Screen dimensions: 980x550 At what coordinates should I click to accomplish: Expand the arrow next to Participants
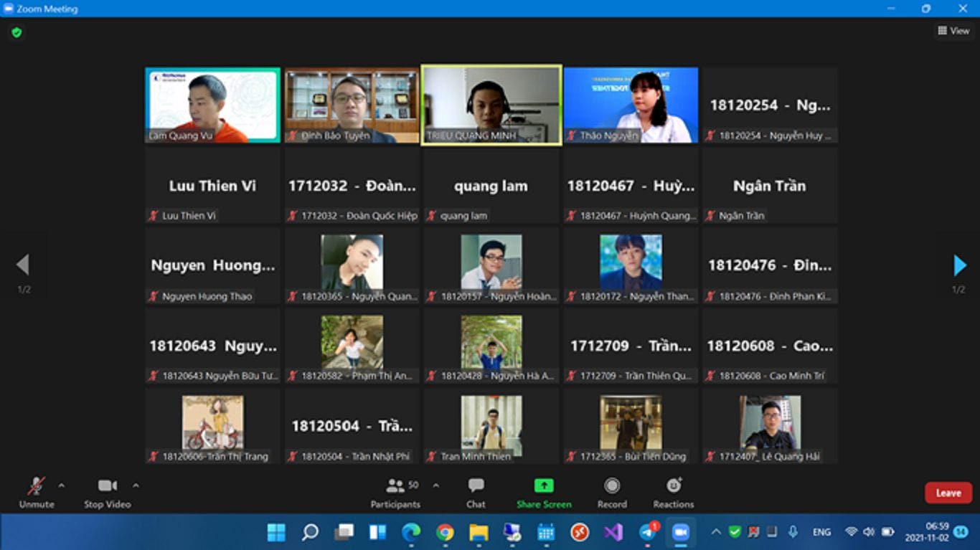[x=435, y=485]
